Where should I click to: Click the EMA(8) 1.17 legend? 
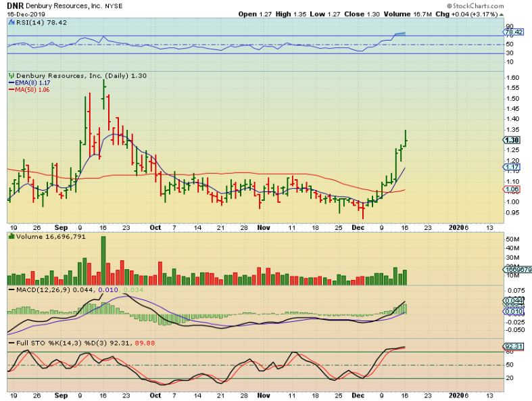click(29, 83)
